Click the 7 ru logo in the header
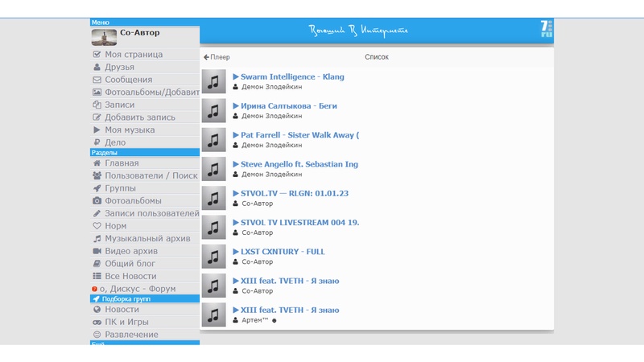The height and width of the screenshot is (362, 644). [547, 30]
